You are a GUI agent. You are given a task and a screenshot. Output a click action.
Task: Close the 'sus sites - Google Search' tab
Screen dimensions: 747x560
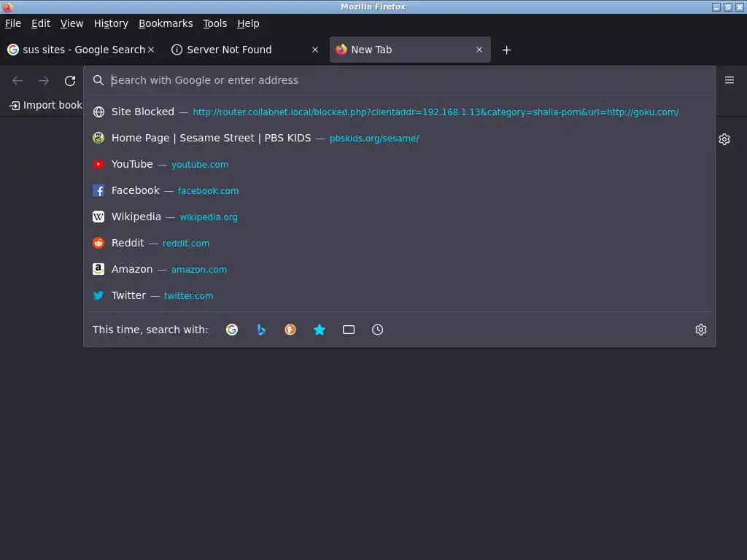pyautogui.click(x=151, y=50)
